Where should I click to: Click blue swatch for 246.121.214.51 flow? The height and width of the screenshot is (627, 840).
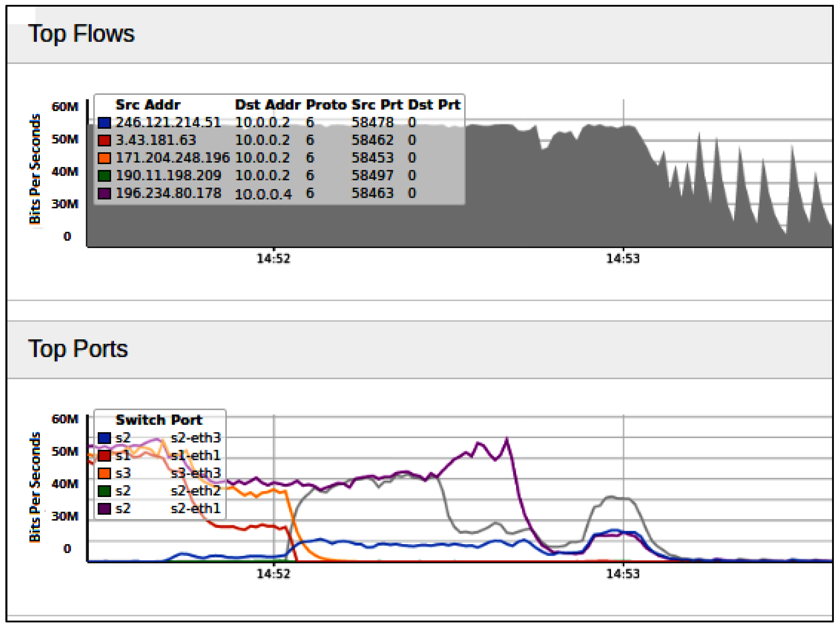coord(104,123)
